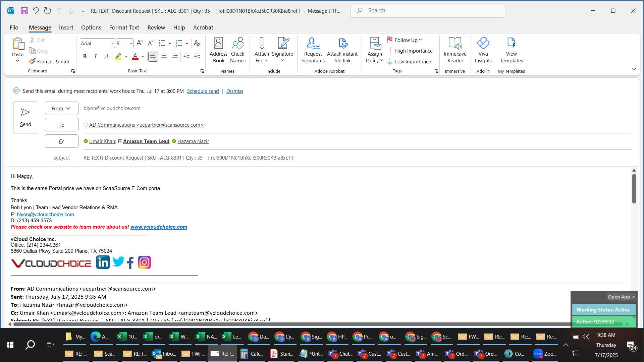Open the File menu
This screenshot has width=644, height=362.
(x=14, y=27)
